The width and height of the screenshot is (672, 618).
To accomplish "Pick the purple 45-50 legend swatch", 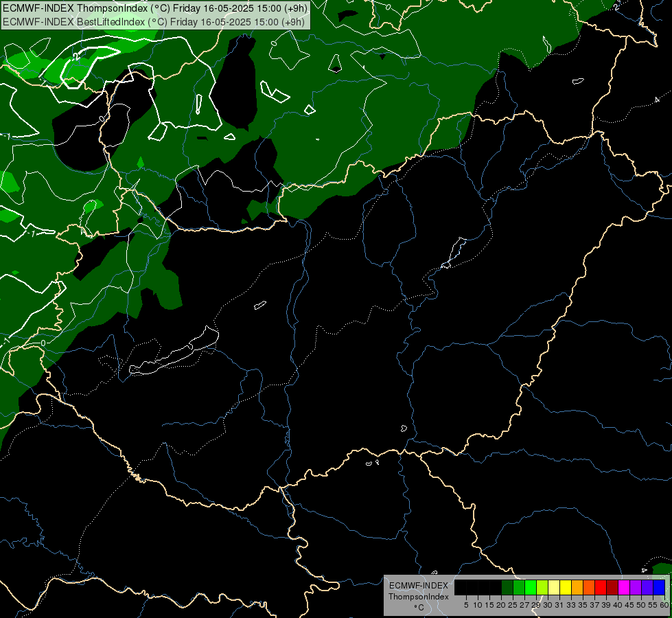I will [x=636, y=588].
